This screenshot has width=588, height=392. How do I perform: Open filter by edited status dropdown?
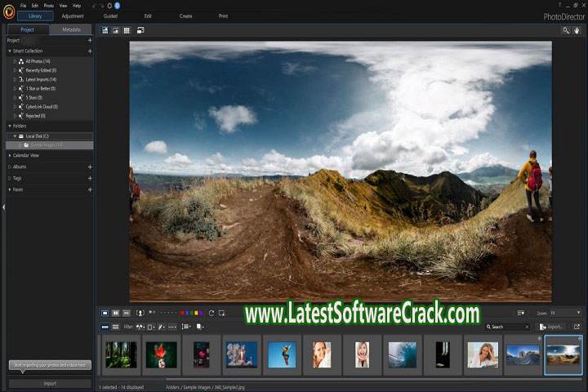tap(162, 327)
